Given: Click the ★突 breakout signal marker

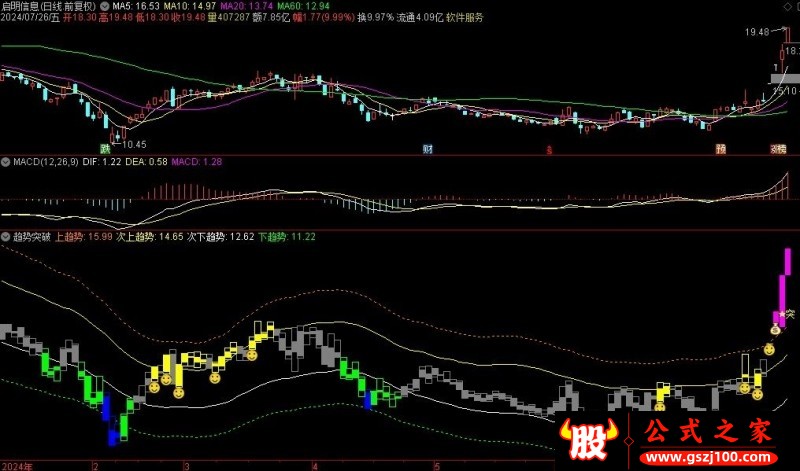Looking at the screenshot, I should tap(787, 314).
